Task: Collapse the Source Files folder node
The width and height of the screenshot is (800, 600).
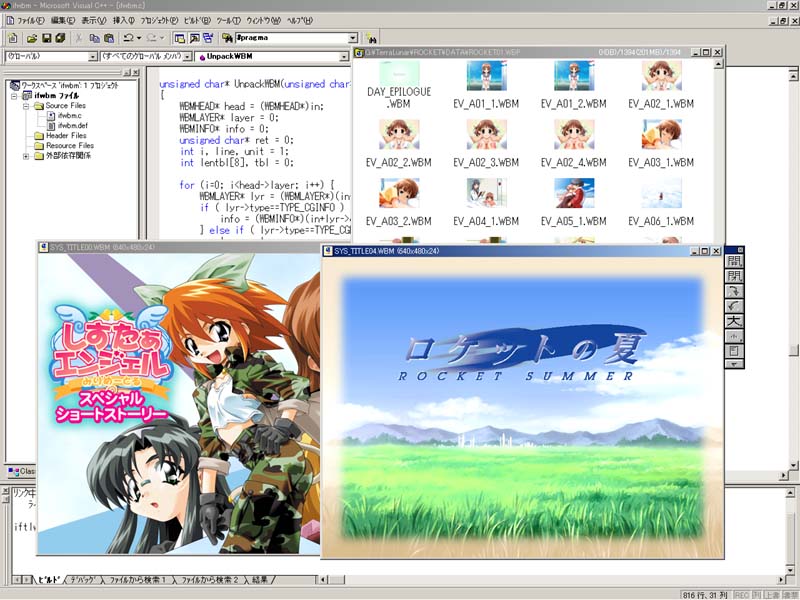Action: click(x=26, y=106)
